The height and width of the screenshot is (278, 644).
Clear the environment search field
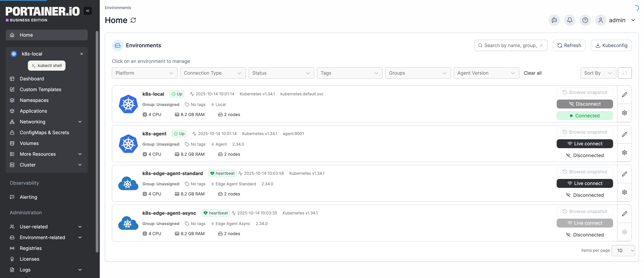point(541,45)
